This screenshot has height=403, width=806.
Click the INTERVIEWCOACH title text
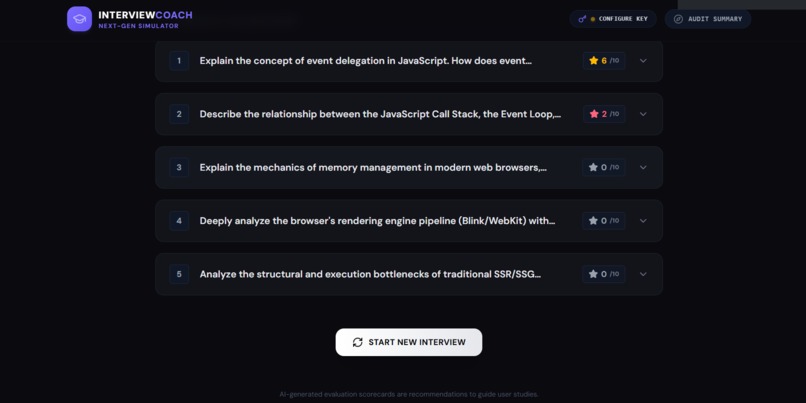tap(145, 15)
